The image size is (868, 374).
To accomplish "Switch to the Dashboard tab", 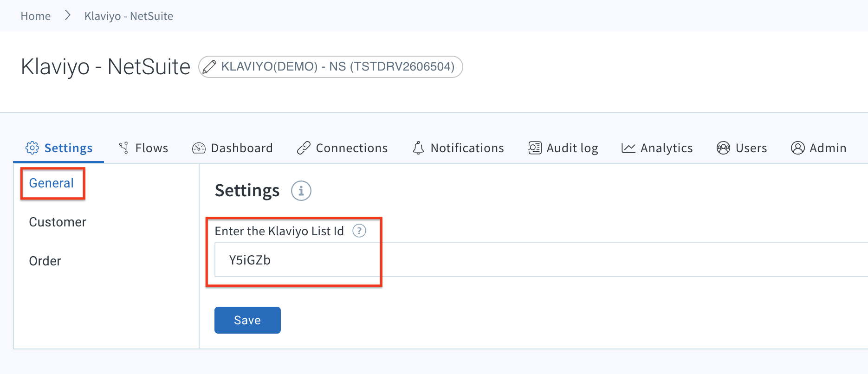I will [x=233, y=148].
